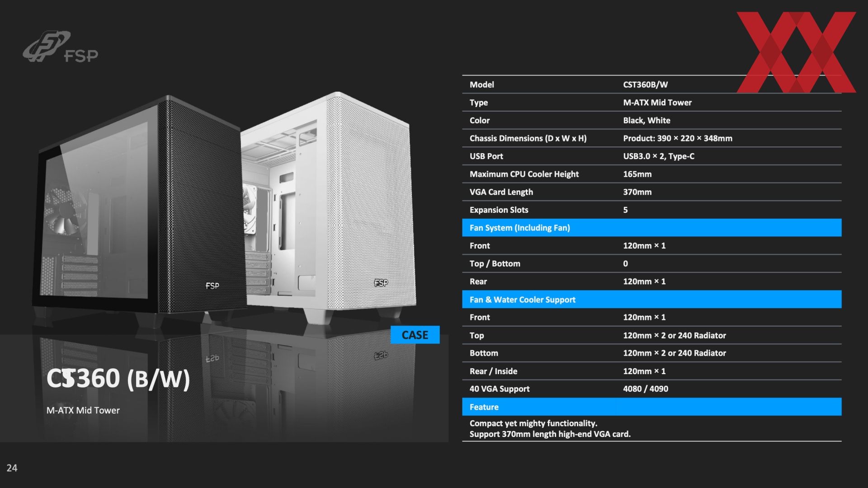Click the Fan & Water Cooler Support header

pyautogui.click(x=651, y=299)
